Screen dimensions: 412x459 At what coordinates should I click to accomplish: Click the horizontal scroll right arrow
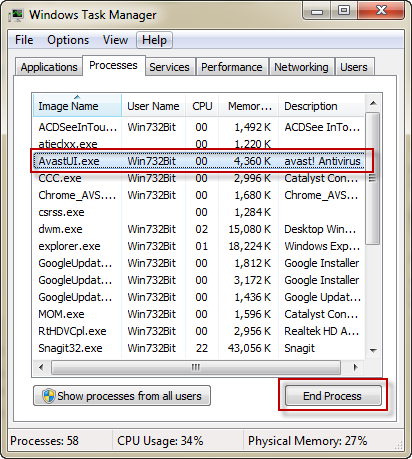[355, 367]
